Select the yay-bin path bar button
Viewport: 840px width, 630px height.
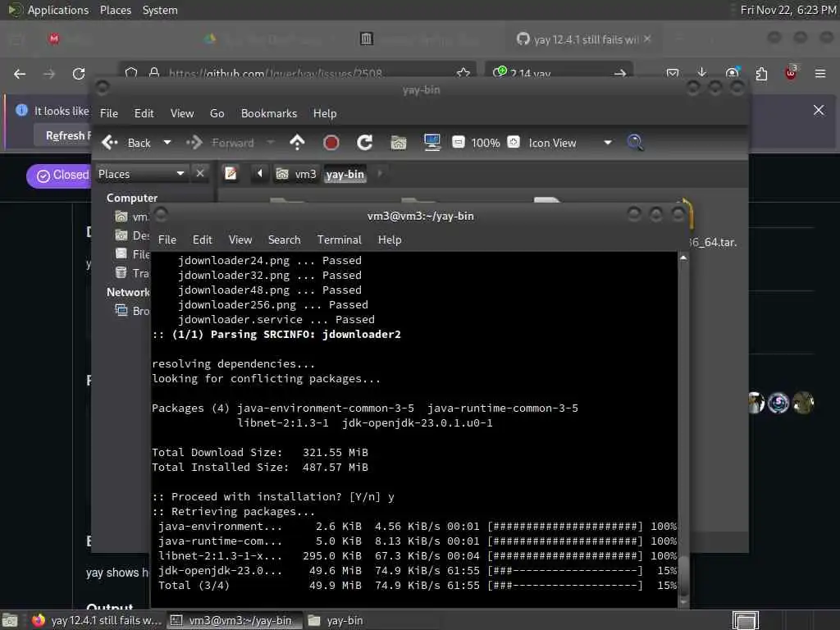pyautogui.click(x=345, y=174)
